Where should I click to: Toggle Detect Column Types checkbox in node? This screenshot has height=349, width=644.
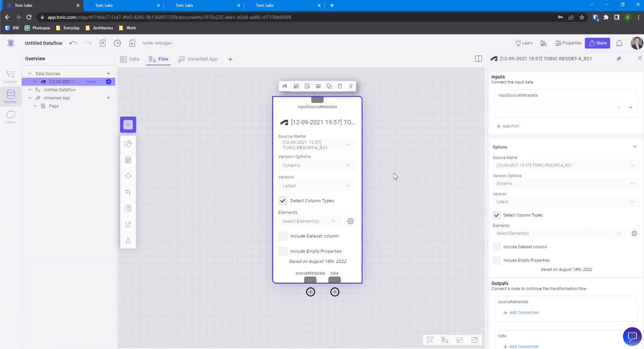click(283, 201)
